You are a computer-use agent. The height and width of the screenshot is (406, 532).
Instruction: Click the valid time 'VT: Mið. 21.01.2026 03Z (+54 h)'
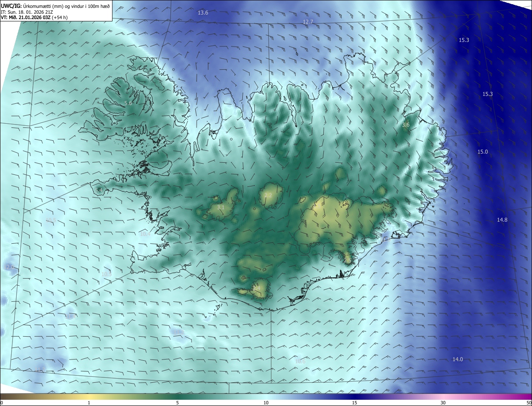coord(34,17)
